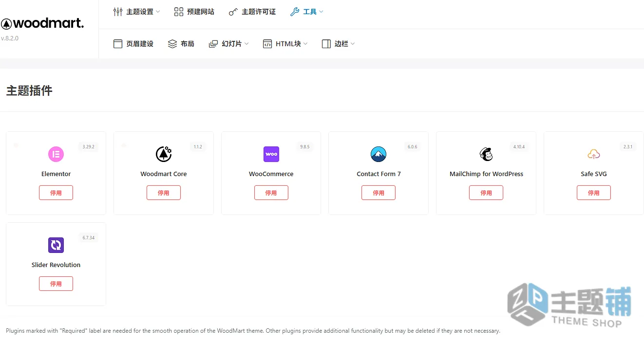Open the 预建网站 menu item

click(x=201, y=12)
